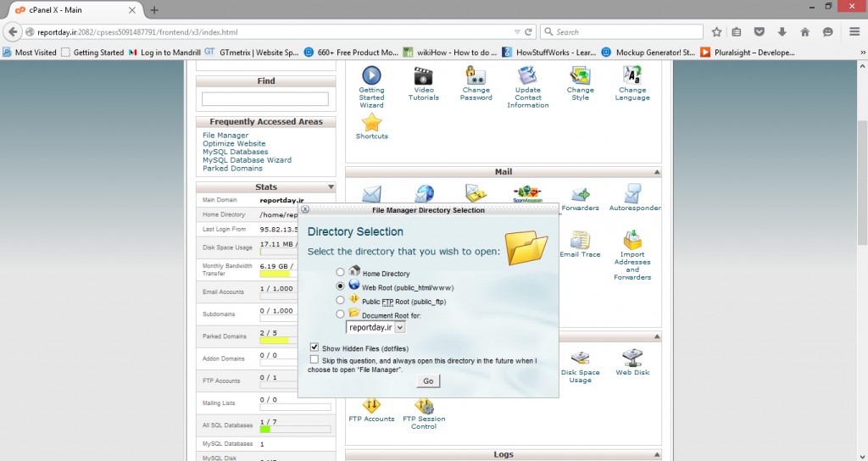Screen dimensions: 868x461
Task: Click the Change Language icon
Action: click(632, 76)
